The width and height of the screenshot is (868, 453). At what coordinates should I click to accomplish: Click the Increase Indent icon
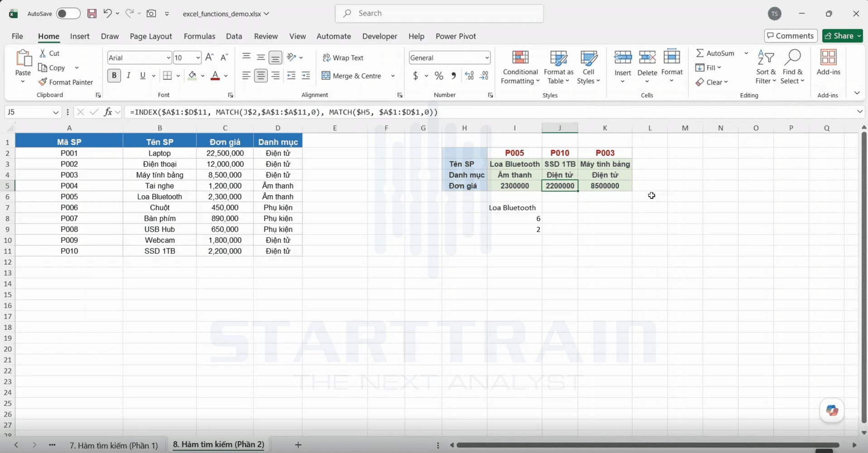point(306,76)
